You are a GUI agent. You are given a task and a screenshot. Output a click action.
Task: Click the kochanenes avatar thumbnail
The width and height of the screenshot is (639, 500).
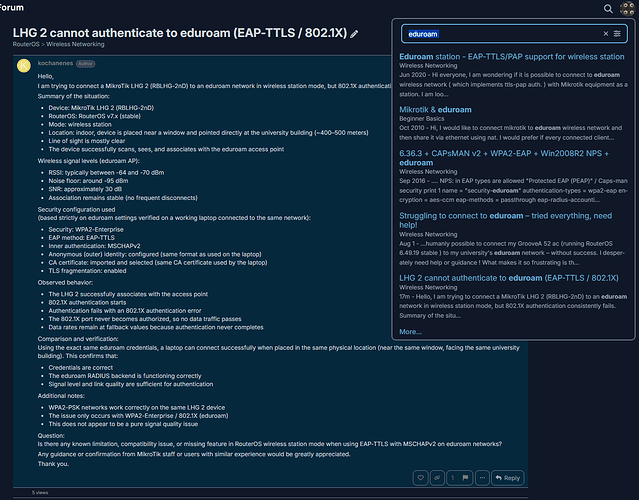pyautogui.click(x=24, y=66)
